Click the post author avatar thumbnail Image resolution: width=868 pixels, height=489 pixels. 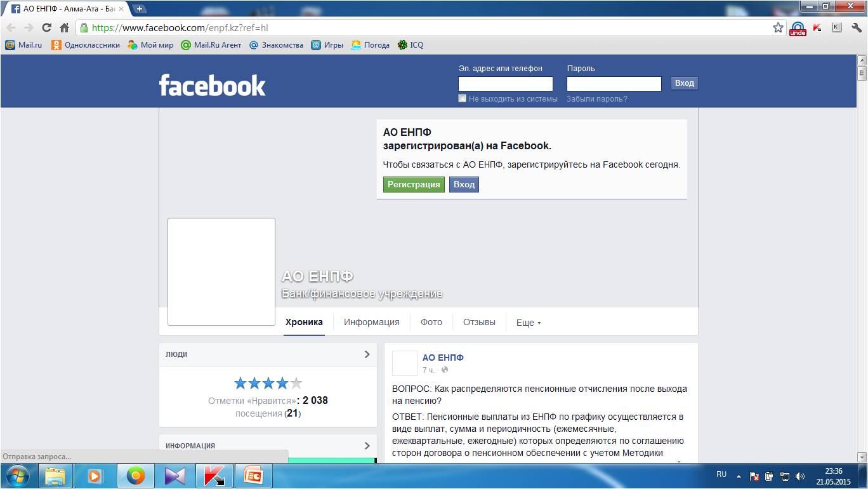click(x=405, y=363)
